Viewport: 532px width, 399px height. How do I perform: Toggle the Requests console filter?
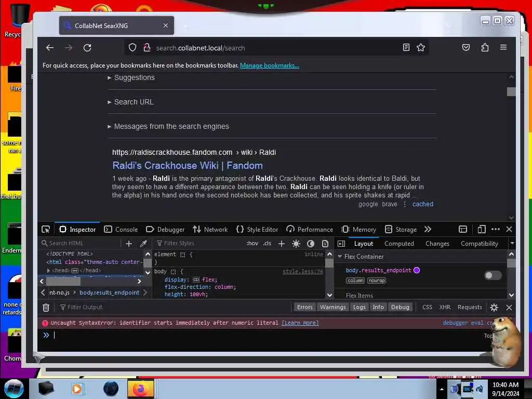[x=470, y=307]
